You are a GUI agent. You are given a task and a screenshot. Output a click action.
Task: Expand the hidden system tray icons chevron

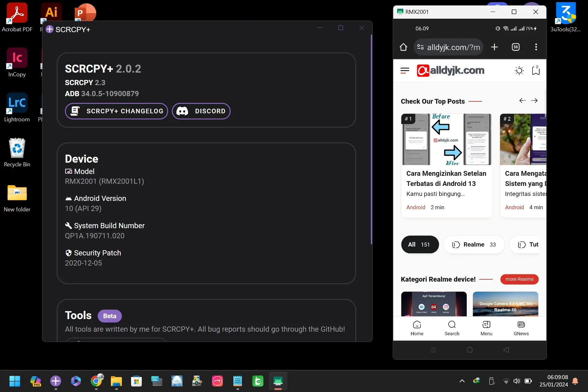click(x=462, y=381)
